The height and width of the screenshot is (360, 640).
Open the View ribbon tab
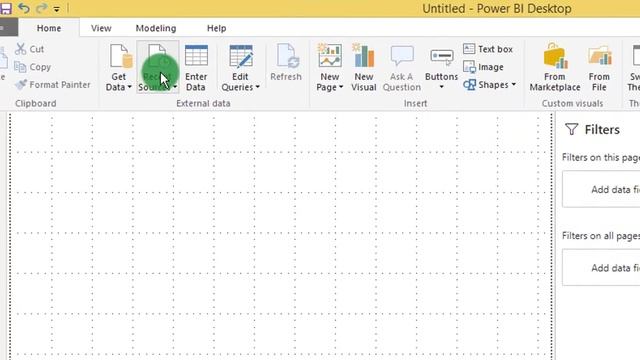(x=101, y=28)
